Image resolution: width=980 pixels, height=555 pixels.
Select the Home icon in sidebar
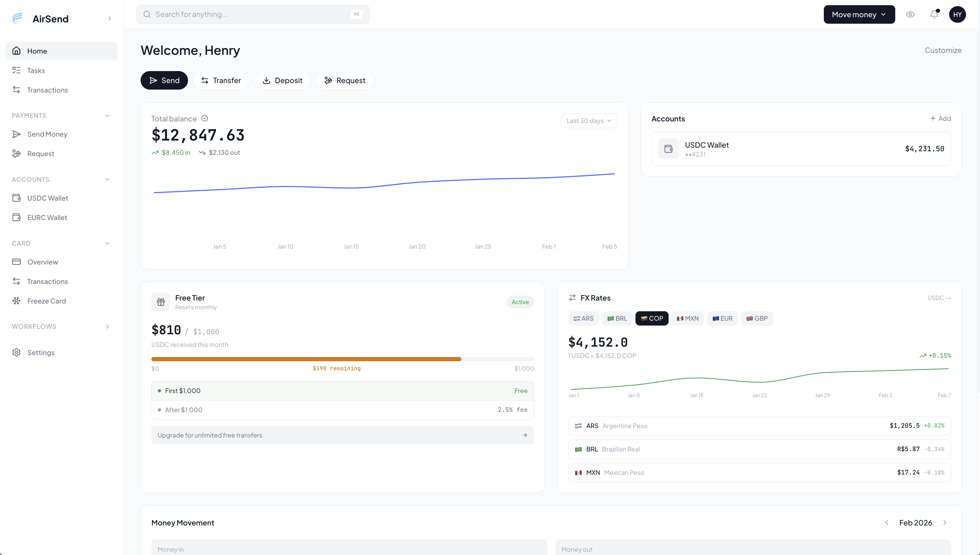point(17,50)
